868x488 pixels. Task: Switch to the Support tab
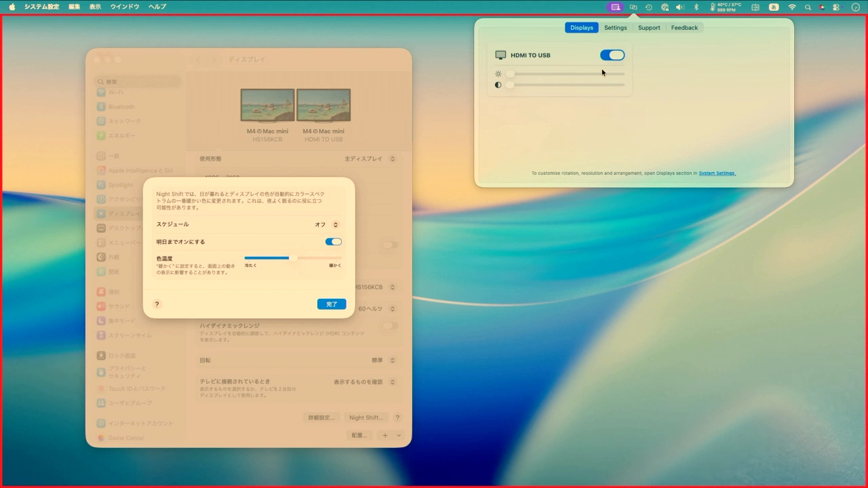[648, 28]
